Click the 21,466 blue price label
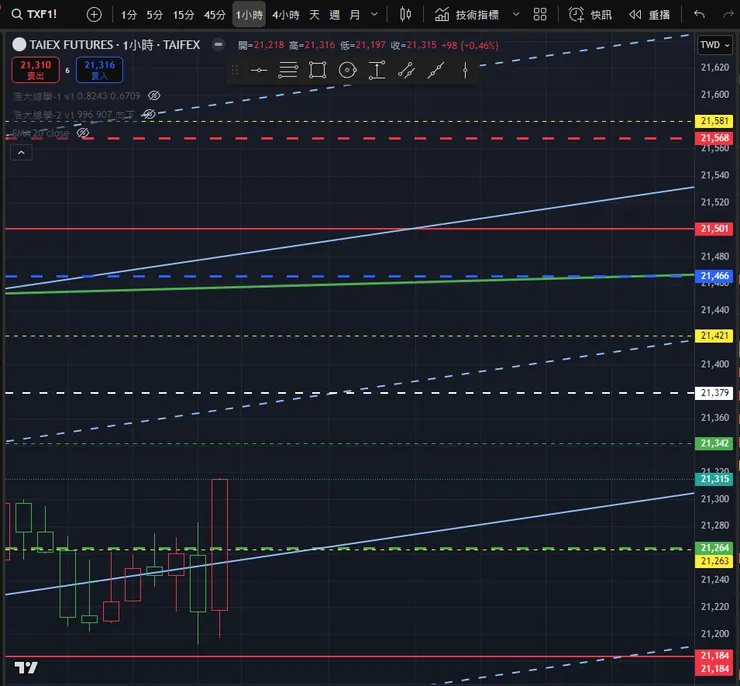740x686 pixels. tap(714, 276)
